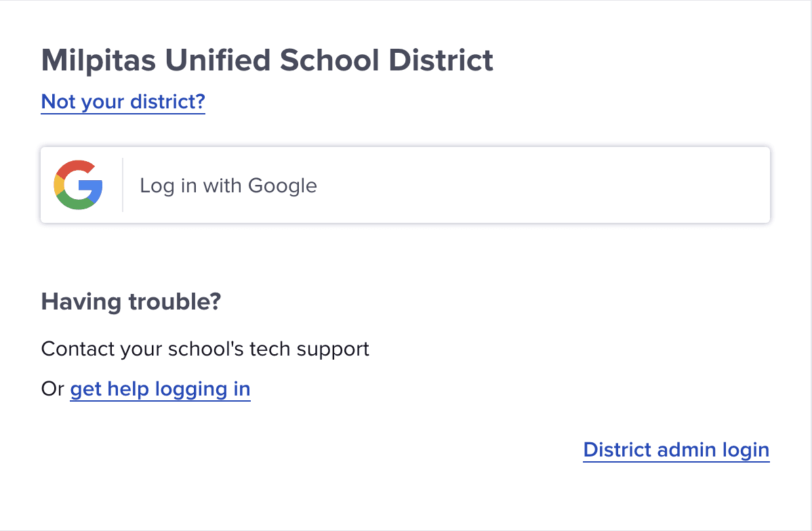The height and width of the screenshot is (531, 812).
Task: Follow the get help logging in link
Action: (x=160, y=389)
